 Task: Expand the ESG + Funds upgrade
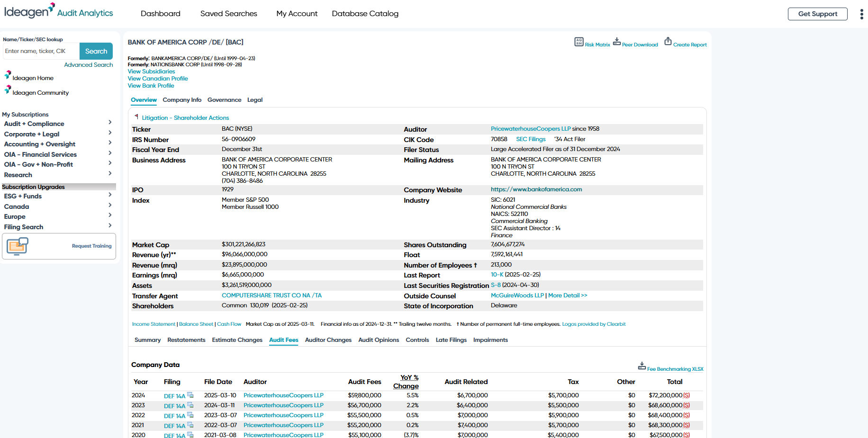click(110, 195)
